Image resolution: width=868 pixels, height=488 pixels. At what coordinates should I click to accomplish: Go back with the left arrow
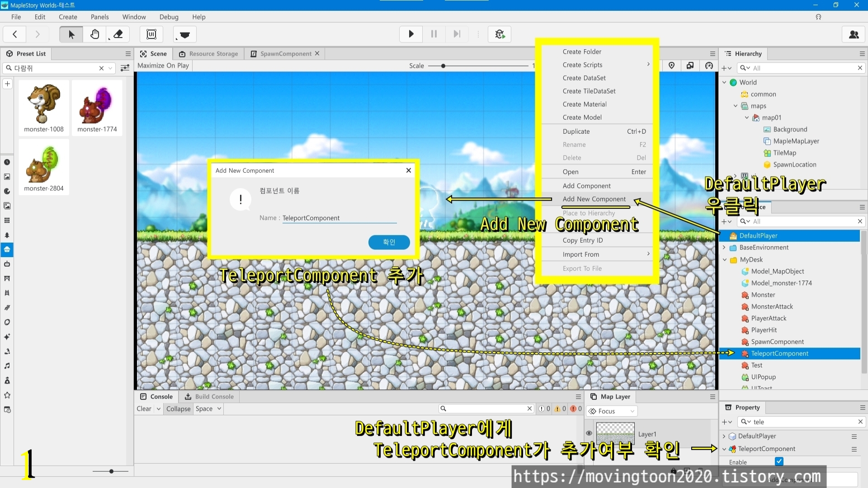point(15,34)
